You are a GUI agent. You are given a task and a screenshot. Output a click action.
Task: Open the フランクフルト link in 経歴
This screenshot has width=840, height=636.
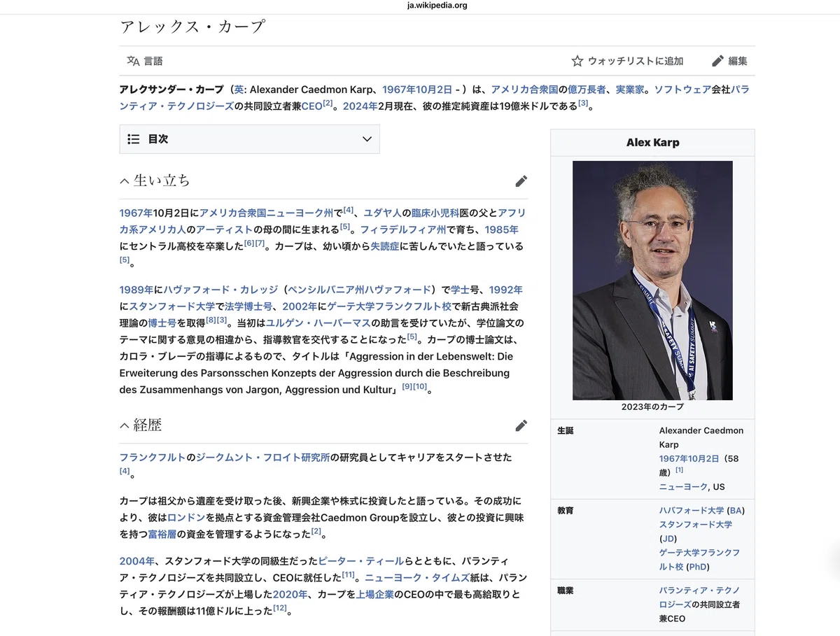(x=153, y=458)
